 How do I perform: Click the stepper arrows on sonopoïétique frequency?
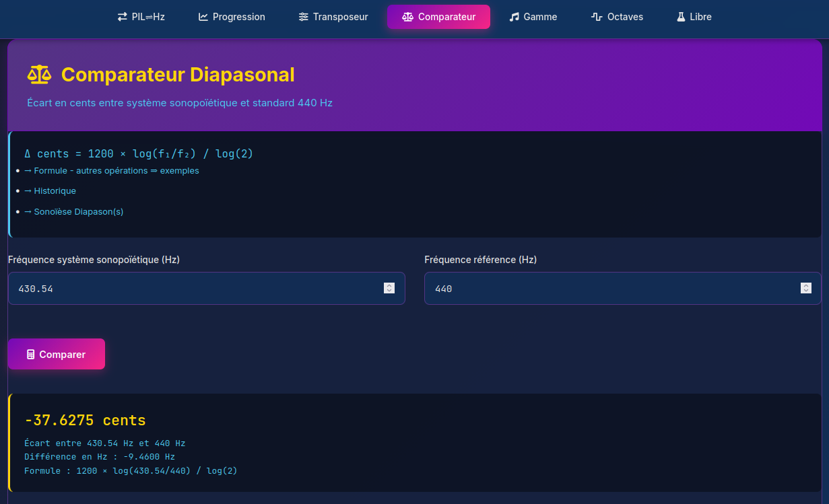click(389, 288)
